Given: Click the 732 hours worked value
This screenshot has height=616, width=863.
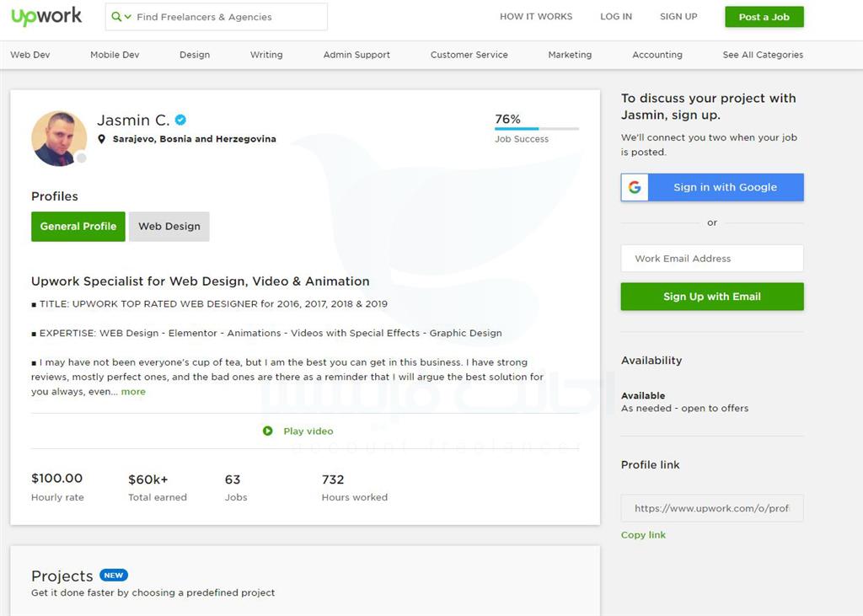Looking at the screenshot, I should (333, 479).
